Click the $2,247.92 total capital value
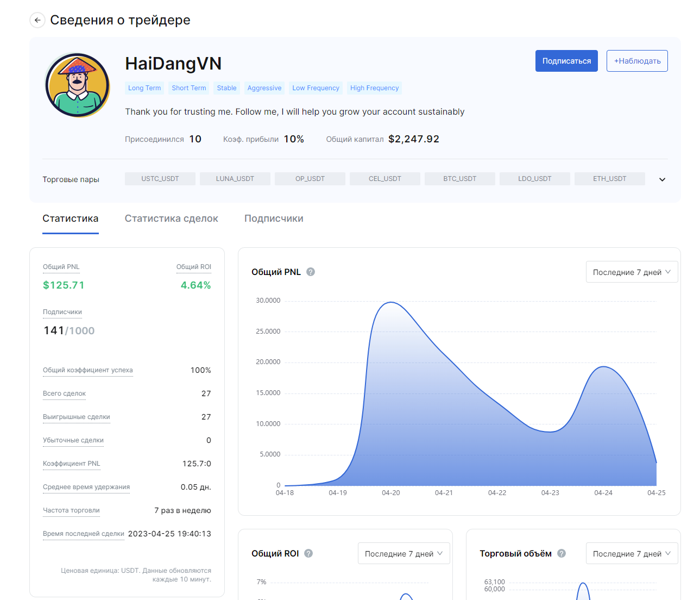 414,139
